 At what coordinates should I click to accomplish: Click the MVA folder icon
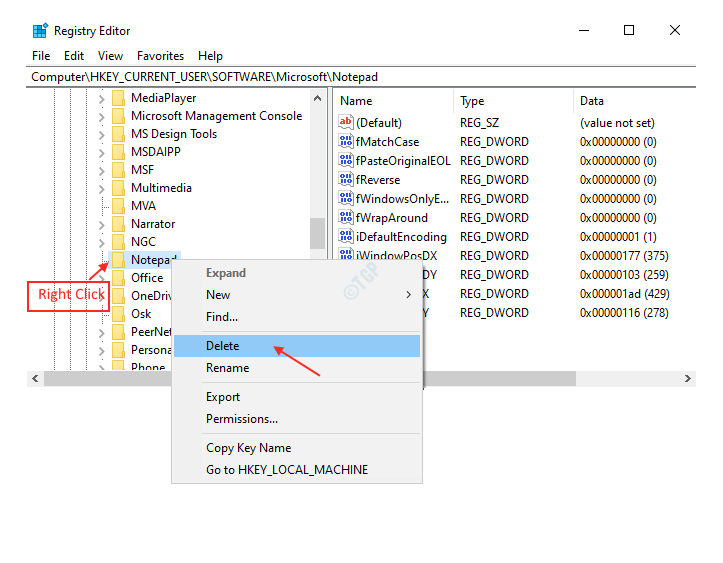click(119, 206)
